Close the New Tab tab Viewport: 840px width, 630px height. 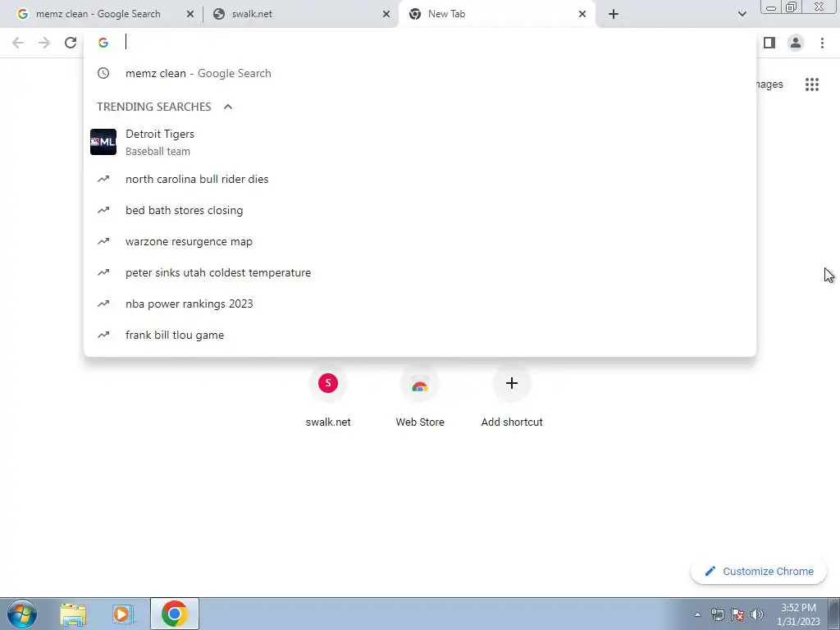coord(582,14)
